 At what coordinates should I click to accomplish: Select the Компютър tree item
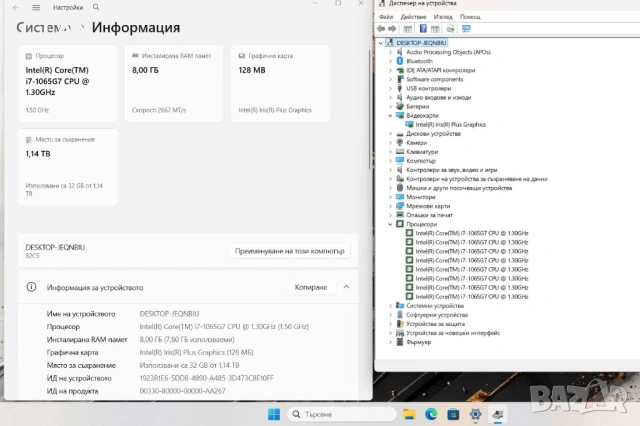(x=421, y=161)
